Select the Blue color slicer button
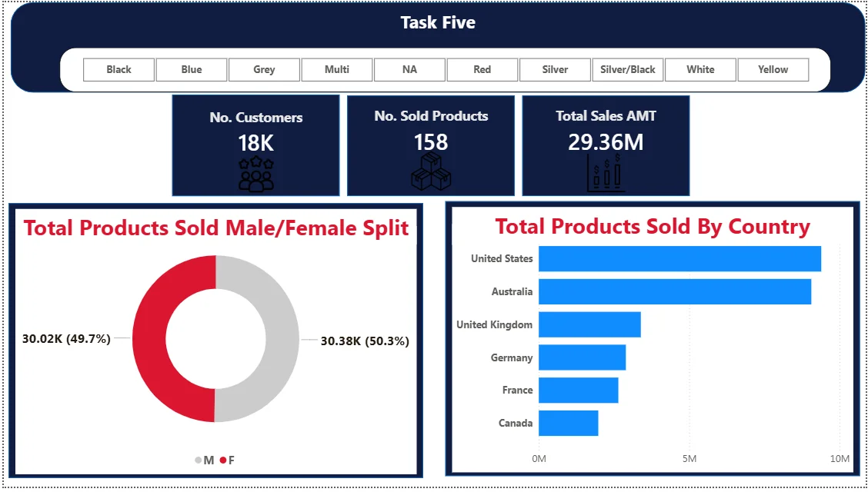The width and height of the screenshot is (868, 492). [192, 69]
